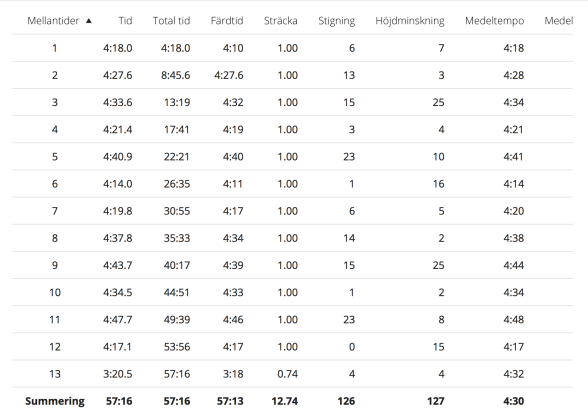Click the Sträcka column header

point(280,21)
